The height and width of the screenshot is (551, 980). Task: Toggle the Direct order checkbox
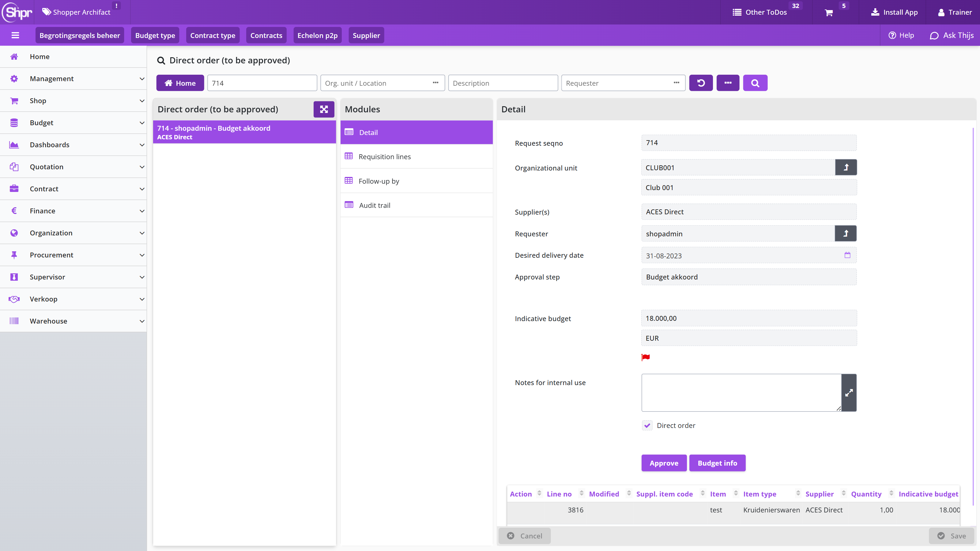coord(647,425)
